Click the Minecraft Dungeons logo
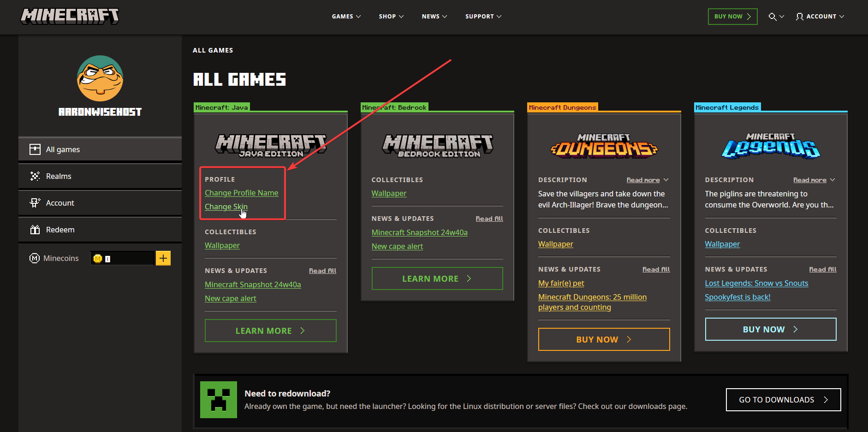 click(x=604, y=146)
